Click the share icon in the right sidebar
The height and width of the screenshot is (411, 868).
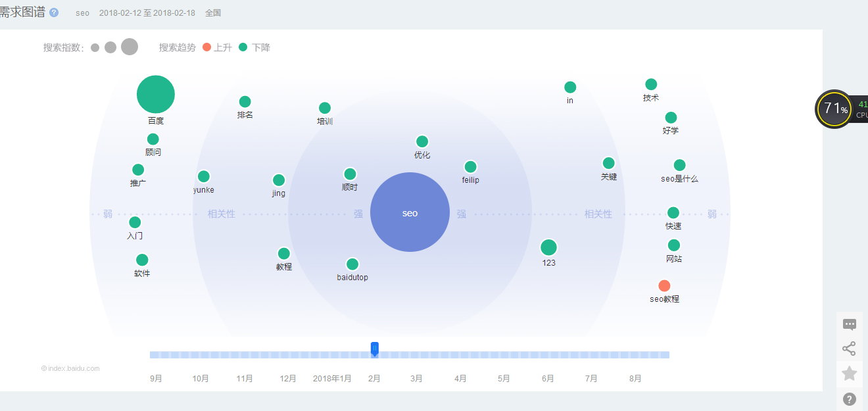click(850, 349)
